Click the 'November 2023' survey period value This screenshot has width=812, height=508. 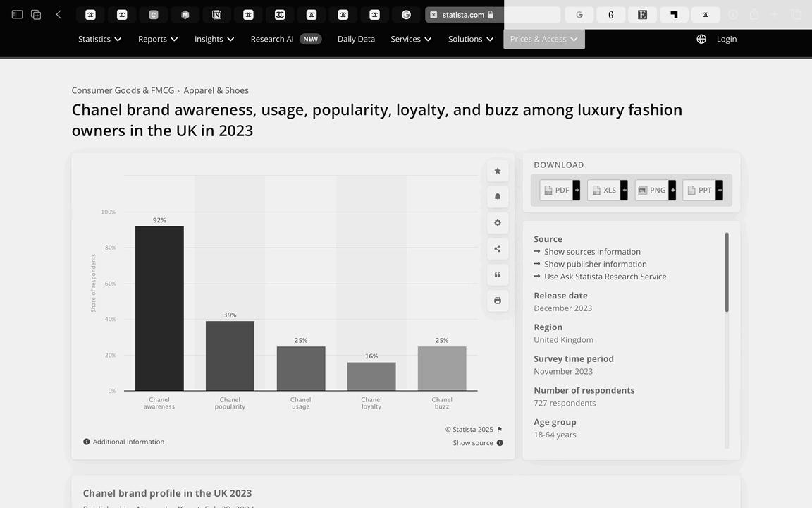[563, 371]
